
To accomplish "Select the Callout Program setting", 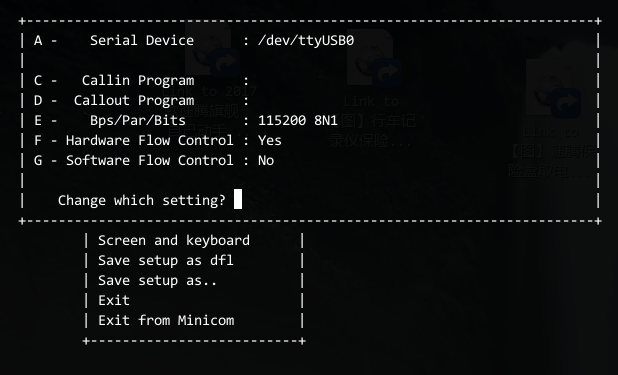I will pos(134,101).
